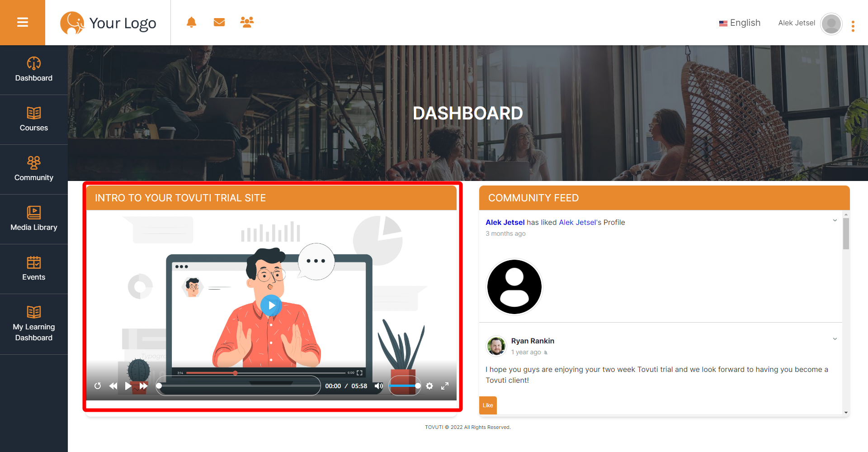Viewport: 868px width, 452px height.
Task: Click the Your Logo home logo
Action: click(108, 23)
